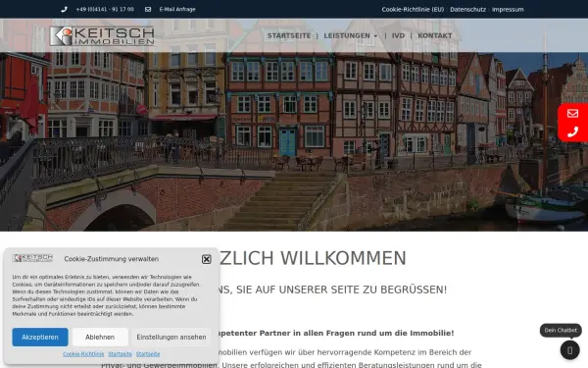Click the red floating envelope icon

(x=572, y=114)
